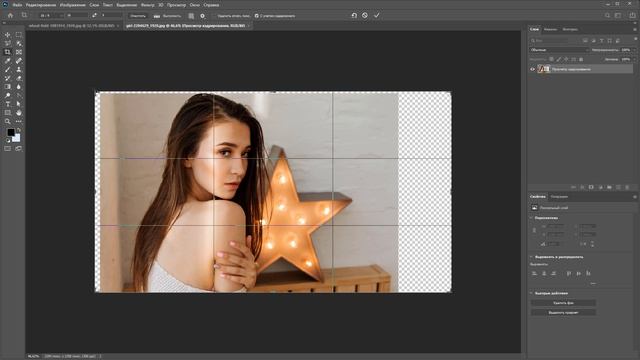Collapse the Align and Distribute section

coord(531,257)
